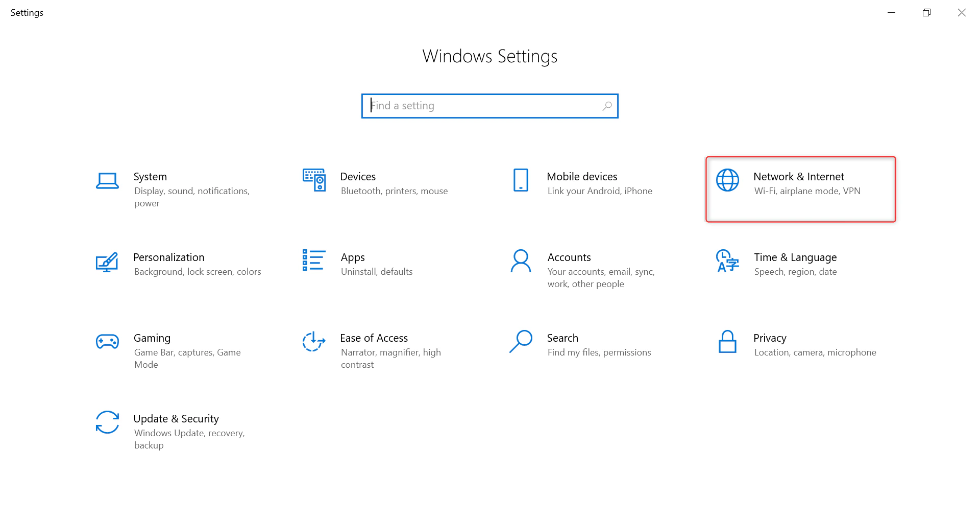The image size is (980, 521).
Task: Open the System settings title
Action: 150,177
